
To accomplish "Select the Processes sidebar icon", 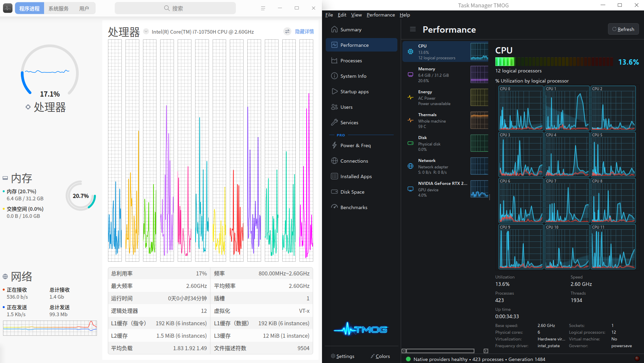I will tap(334, 60).
